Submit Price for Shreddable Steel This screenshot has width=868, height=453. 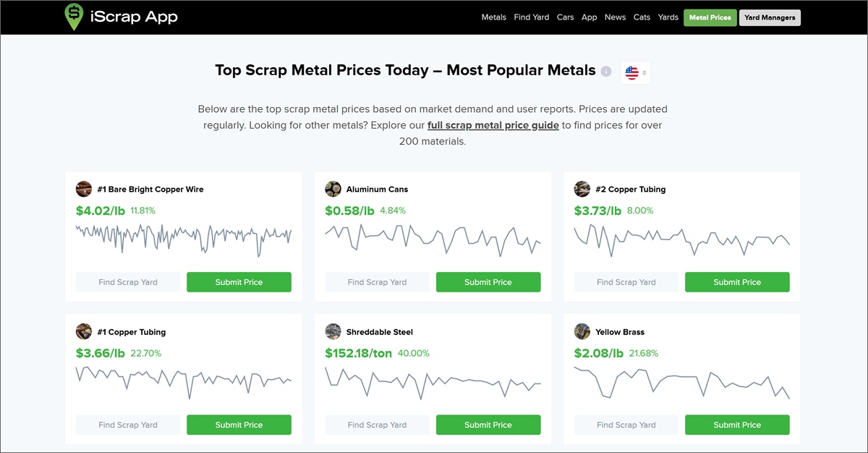tap(488, 425)
